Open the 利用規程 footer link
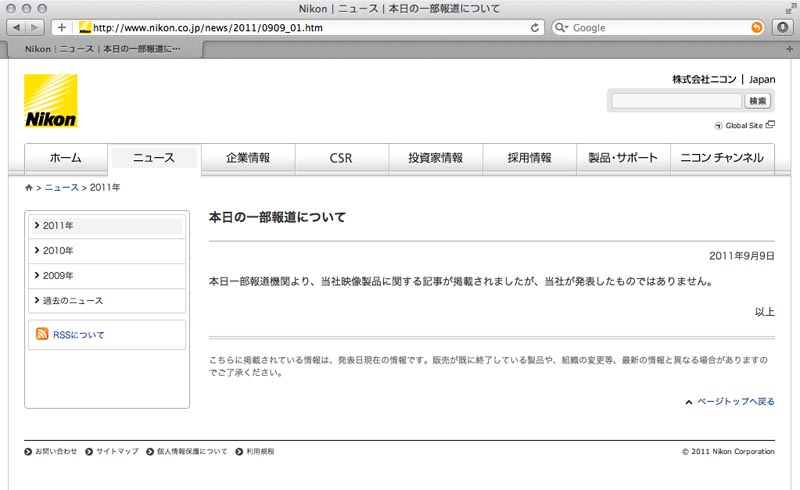The image size is (800, 490). tap(260, 452)
